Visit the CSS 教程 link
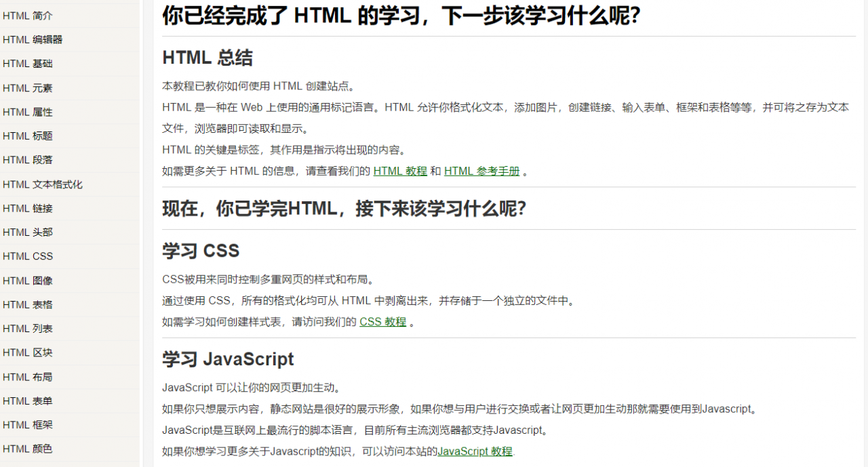 point(382,322)
